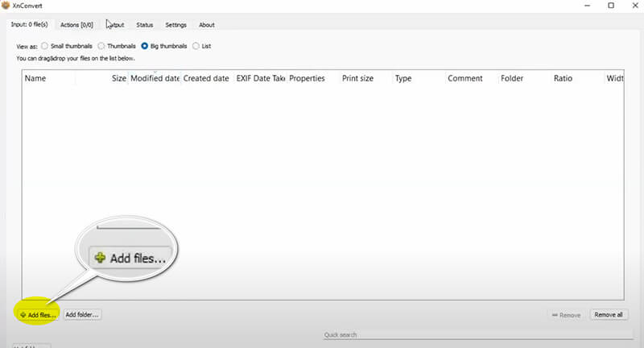Viewport: 644px width, 348px height.
Task: Click the Remove all button
Action: 609,315
